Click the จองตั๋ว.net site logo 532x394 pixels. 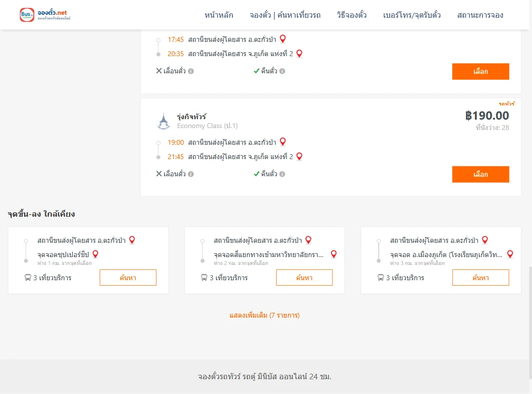(x=45, y=15)
